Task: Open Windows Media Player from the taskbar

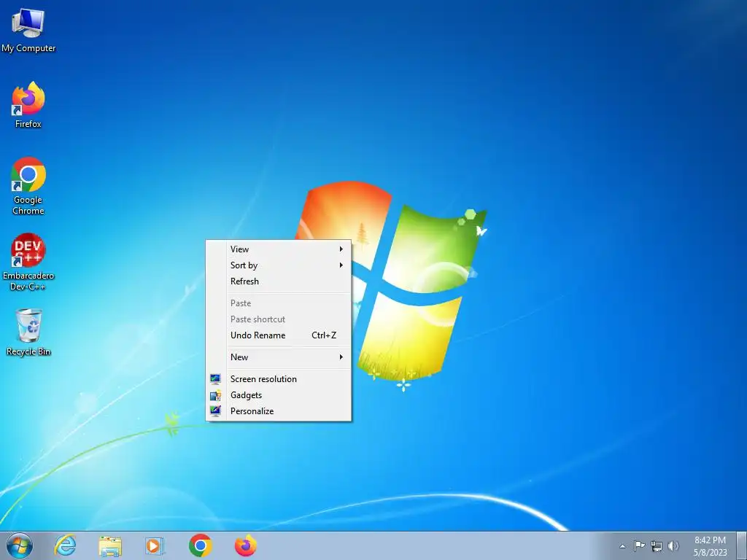Action: pyautogui.click(x=155, y=545)
